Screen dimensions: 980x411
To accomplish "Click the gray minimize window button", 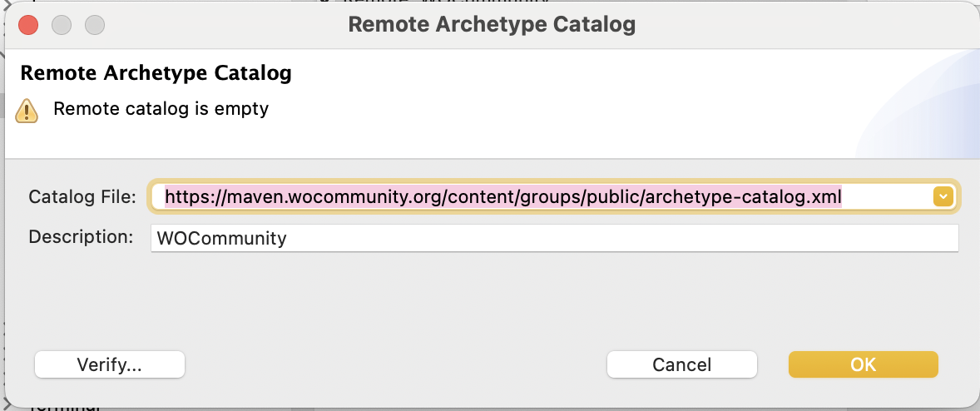I will click(62, 25).
